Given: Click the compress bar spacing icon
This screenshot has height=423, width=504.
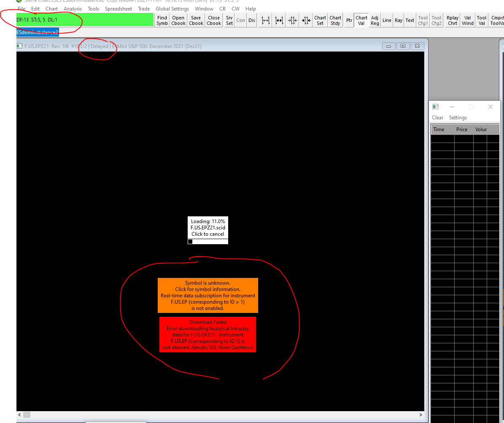Looking at the screenshot, I should pos(292,20).
